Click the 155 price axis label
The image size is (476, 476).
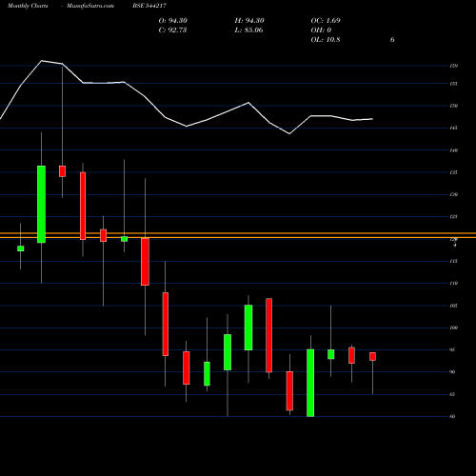pyautogui.click(x=453, y=84)
